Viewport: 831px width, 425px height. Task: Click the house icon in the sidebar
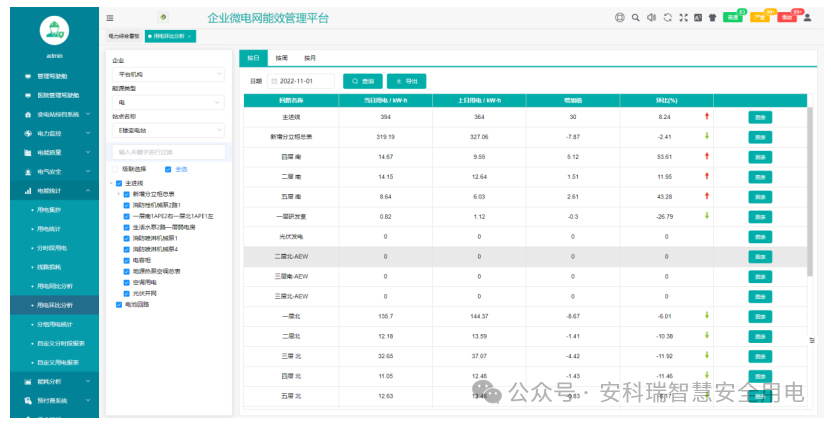click(x=28, y=114)
